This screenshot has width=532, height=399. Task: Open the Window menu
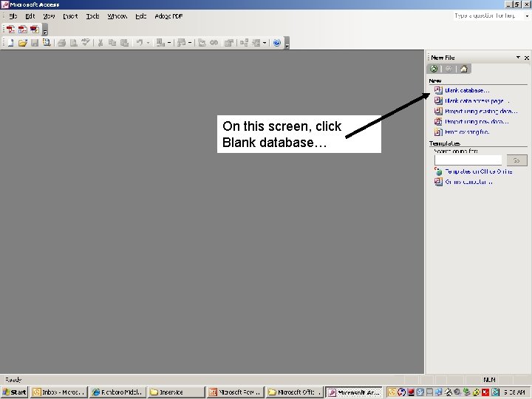point(117,16)
